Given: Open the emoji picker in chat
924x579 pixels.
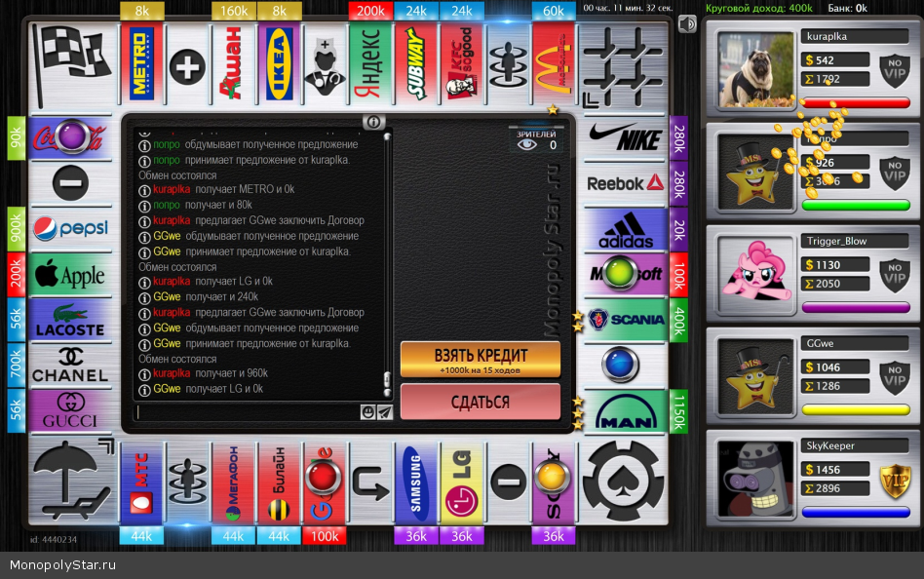Looking at the screenshot, I should pos(367,412).
